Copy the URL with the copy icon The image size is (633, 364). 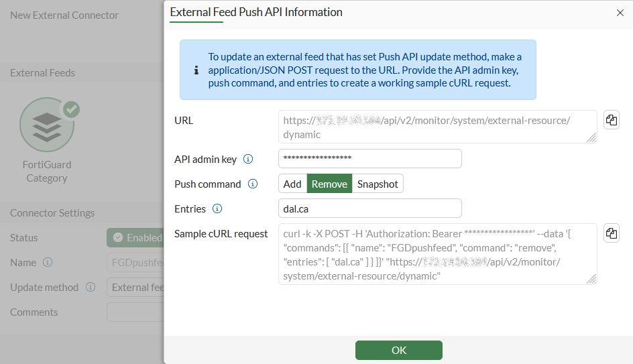click(611, 120)
